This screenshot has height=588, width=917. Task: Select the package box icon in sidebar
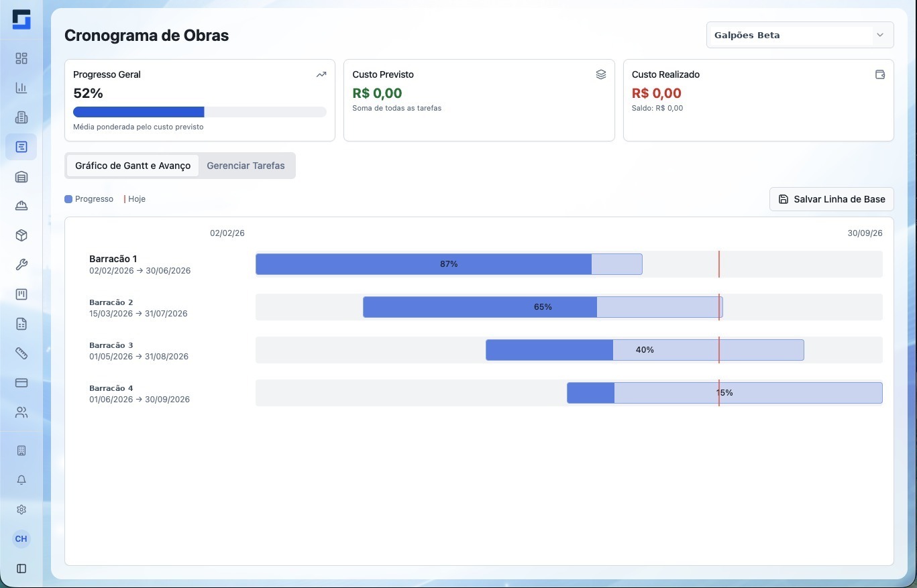coord(21,235)
